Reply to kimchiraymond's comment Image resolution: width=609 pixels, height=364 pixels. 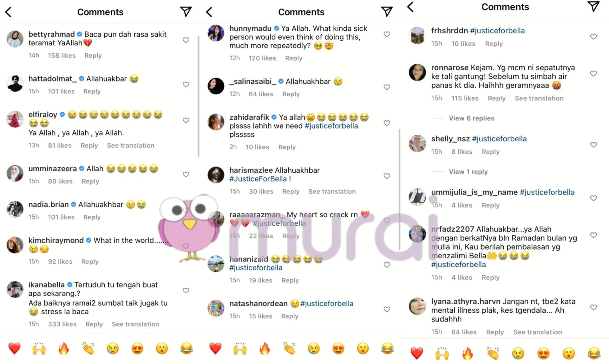click(90, 261)
